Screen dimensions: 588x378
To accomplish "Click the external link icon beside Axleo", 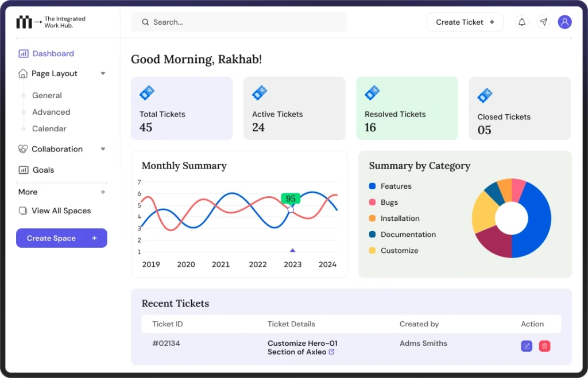I will (332, 352).
